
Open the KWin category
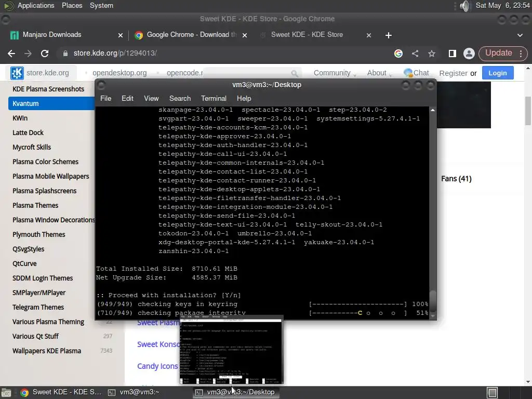point(20,118)
